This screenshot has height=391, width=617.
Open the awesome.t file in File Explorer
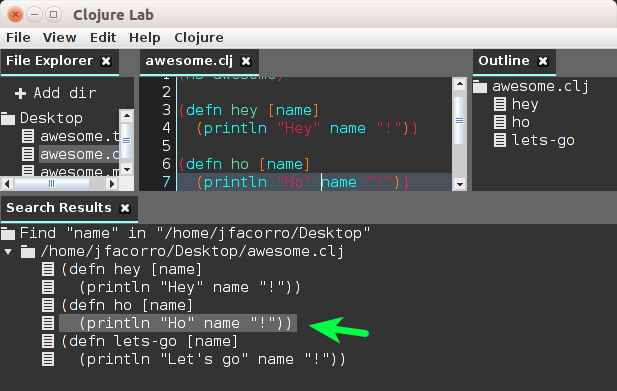(x=79, y=136)
